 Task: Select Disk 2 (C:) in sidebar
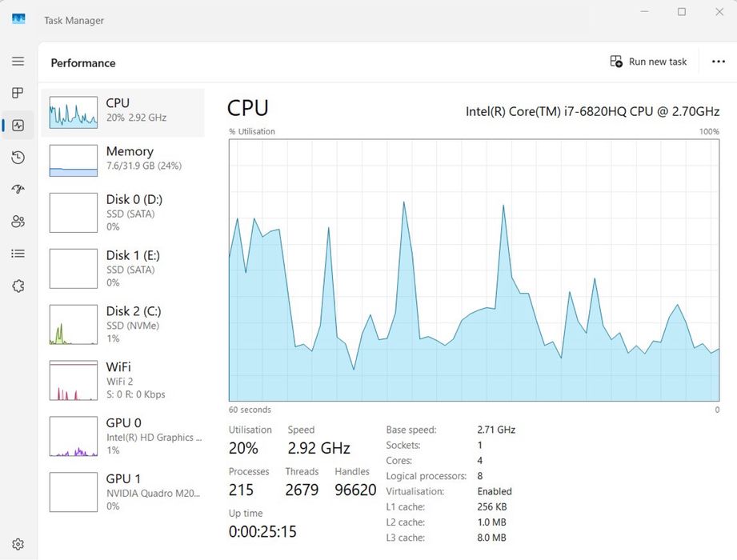(123, 324)
